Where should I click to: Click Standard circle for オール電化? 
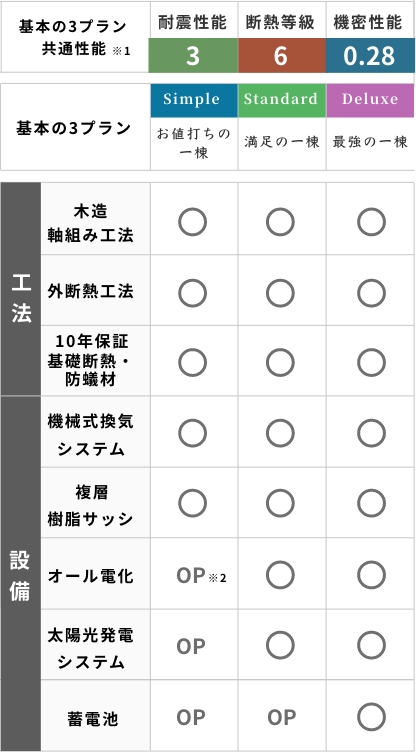pyautogui.click(x=280, y=575)
